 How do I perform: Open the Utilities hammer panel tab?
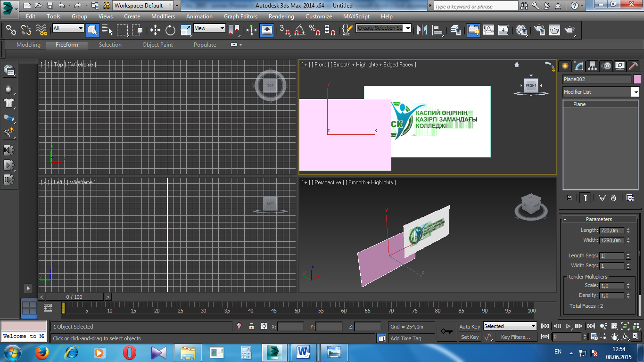click(634, 66)
